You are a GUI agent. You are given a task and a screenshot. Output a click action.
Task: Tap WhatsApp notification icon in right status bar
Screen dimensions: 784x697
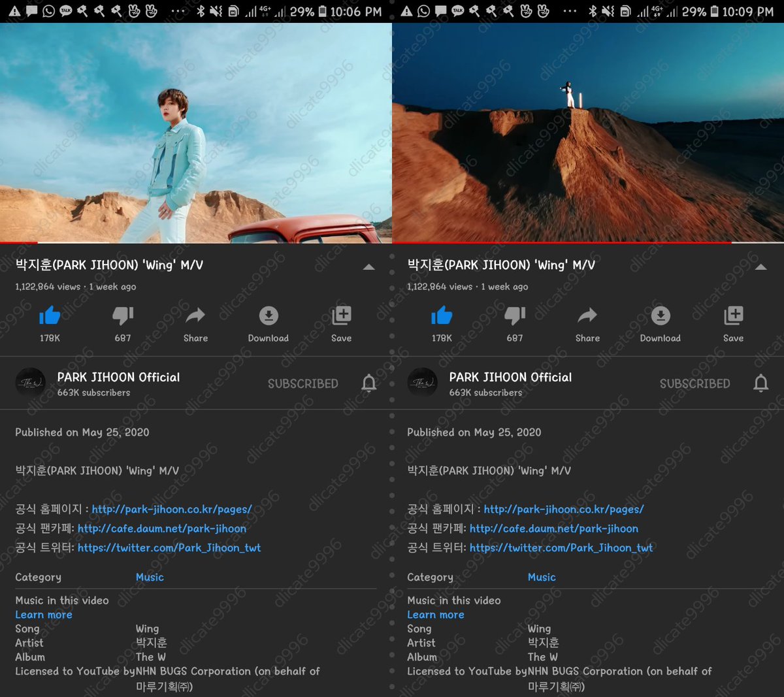[x=423, y=11]
